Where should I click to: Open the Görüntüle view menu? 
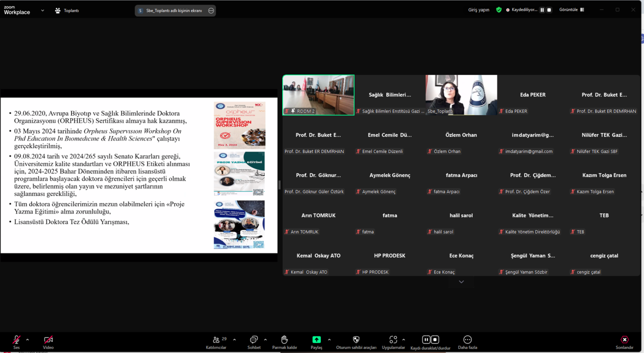point(571,10)
